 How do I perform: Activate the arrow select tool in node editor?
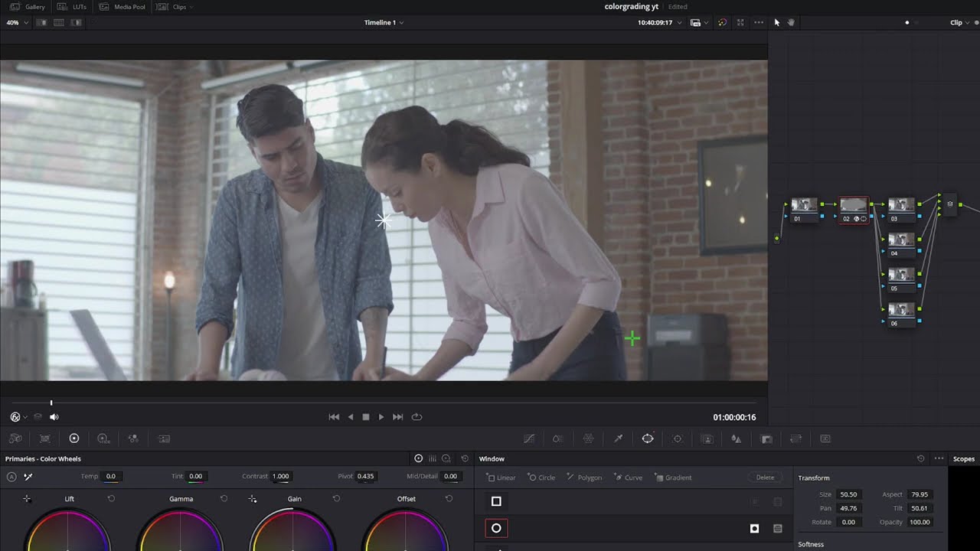point(776,22)
